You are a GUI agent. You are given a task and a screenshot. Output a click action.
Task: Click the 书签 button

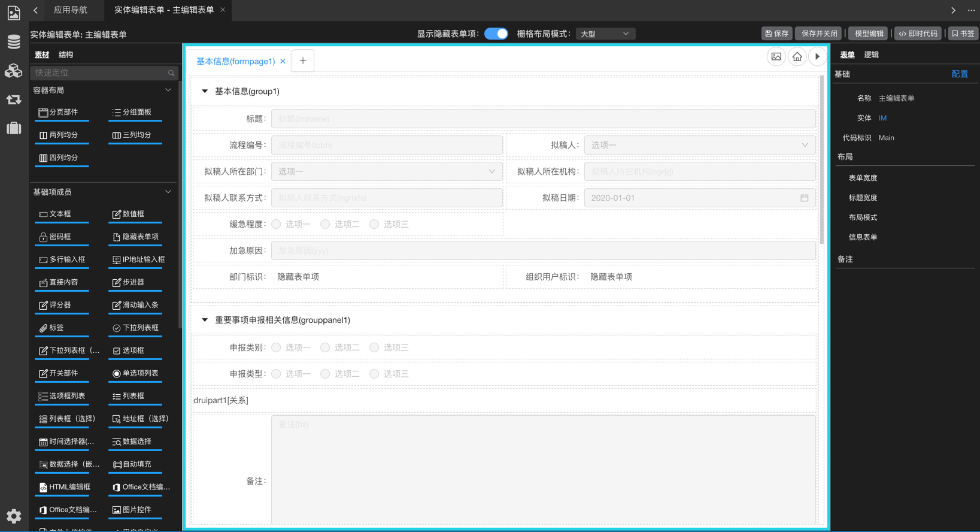963,34
